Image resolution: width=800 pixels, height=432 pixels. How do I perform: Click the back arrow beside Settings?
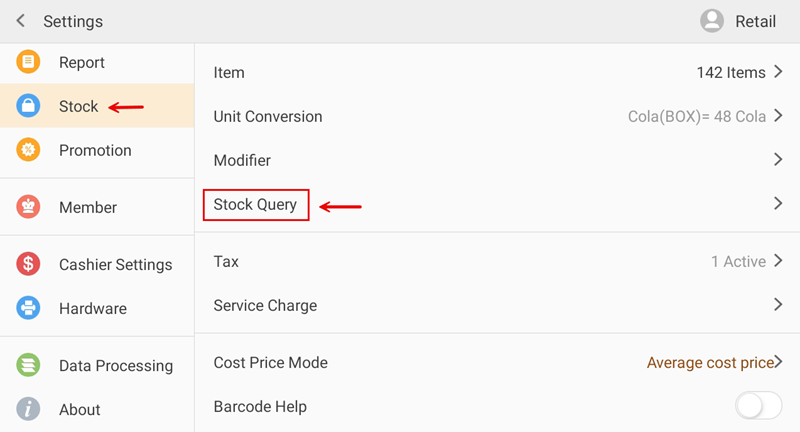[21, 21]
